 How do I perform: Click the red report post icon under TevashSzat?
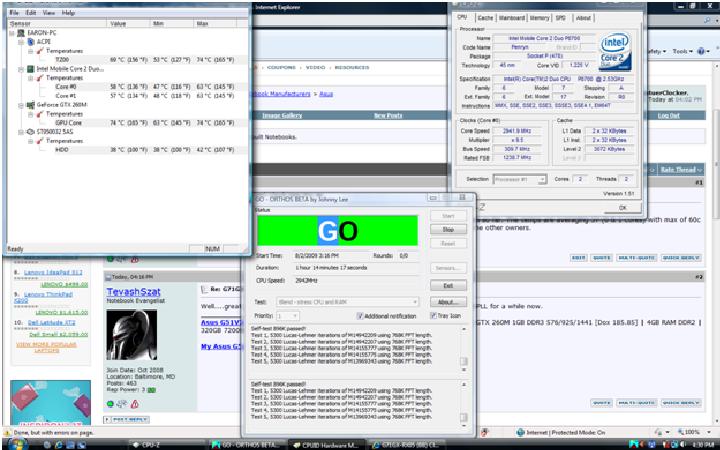135,404
